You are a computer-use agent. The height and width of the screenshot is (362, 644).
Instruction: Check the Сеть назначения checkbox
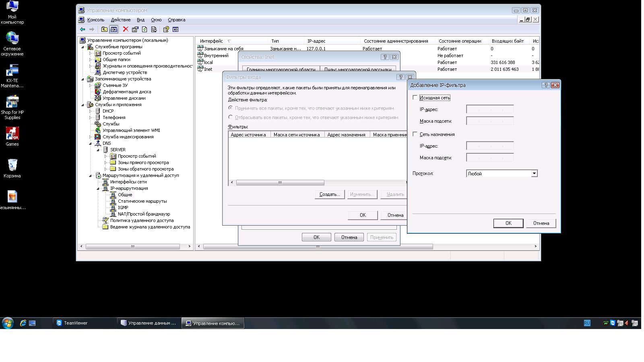pyautogui.click(x=415, y=134)
